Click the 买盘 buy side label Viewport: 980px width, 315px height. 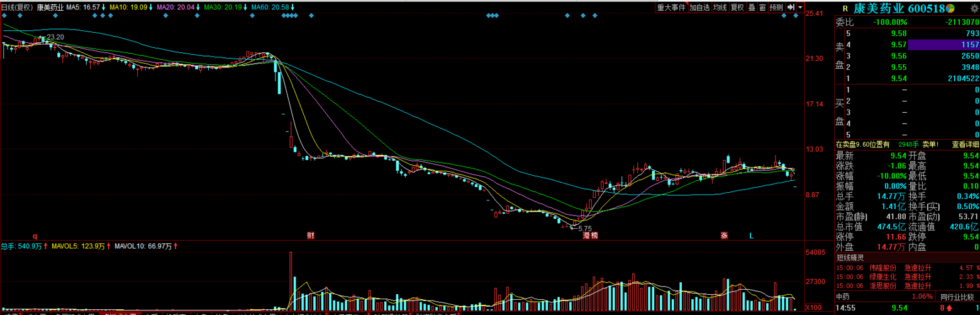[x=839, y=113]
